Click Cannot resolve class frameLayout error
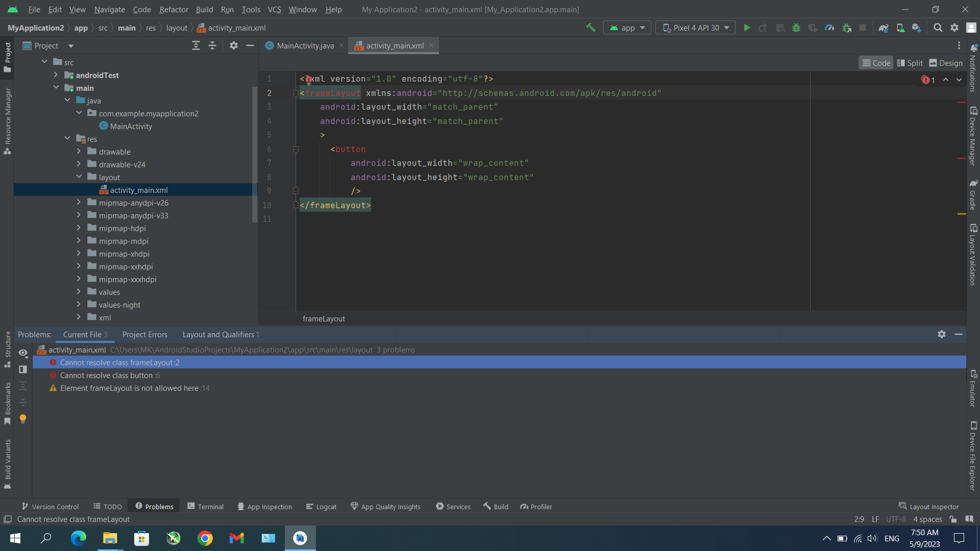Screen dimensions: 980x551 [119, 363]
